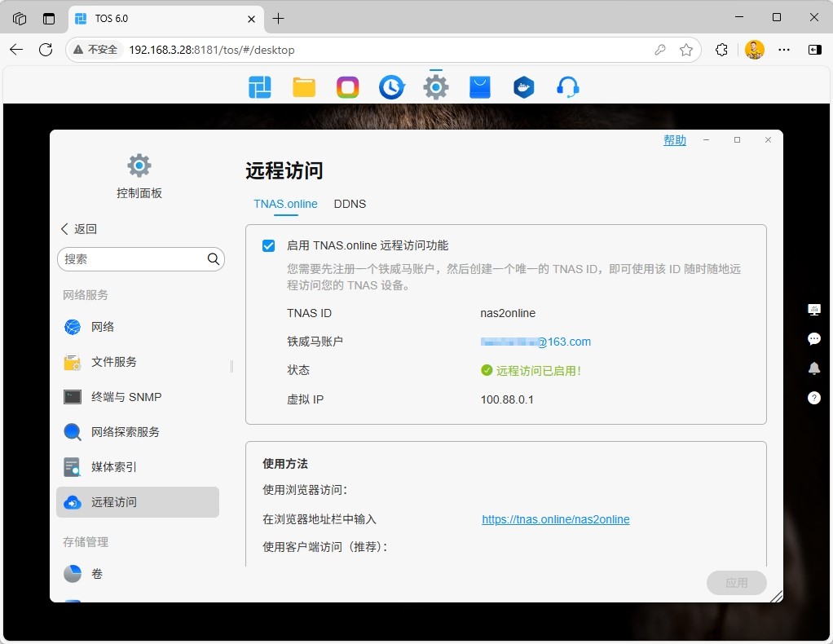Click the search magnifier in sidebar
The image size is (833, 644).
point(213,258)
